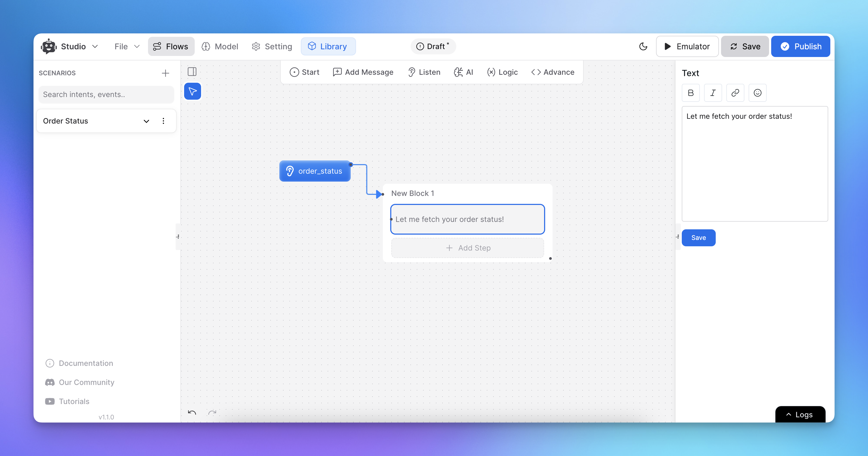Add a Start block from toolbar
This screenshot has width=868, height=456.
coord(304,72)
